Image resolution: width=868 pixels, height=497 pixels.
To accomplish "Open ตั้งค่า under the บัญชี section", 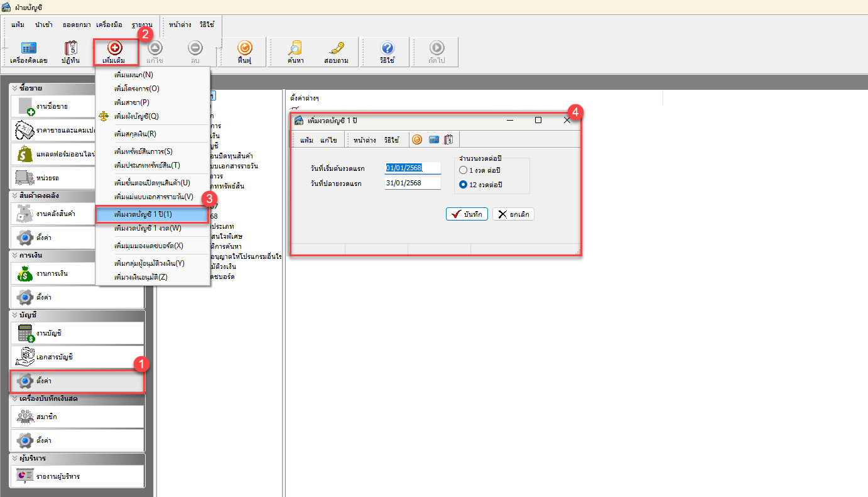I will [77, 381].
